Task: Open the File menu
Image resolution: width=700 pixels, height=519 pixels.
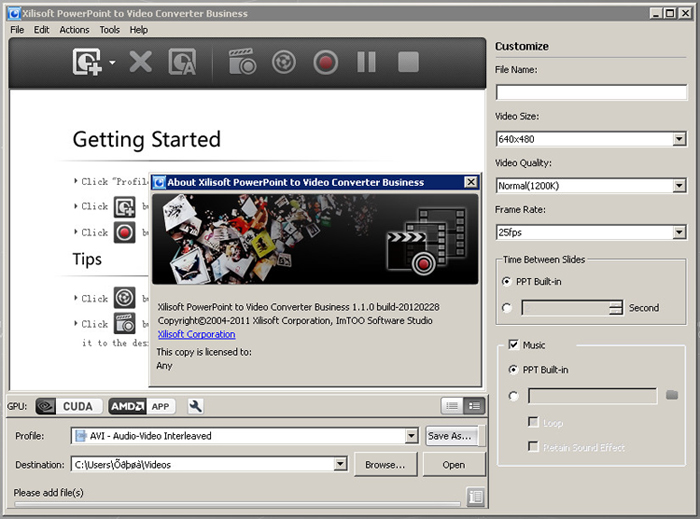Action: pyautogui.click(x=17, y=30)
